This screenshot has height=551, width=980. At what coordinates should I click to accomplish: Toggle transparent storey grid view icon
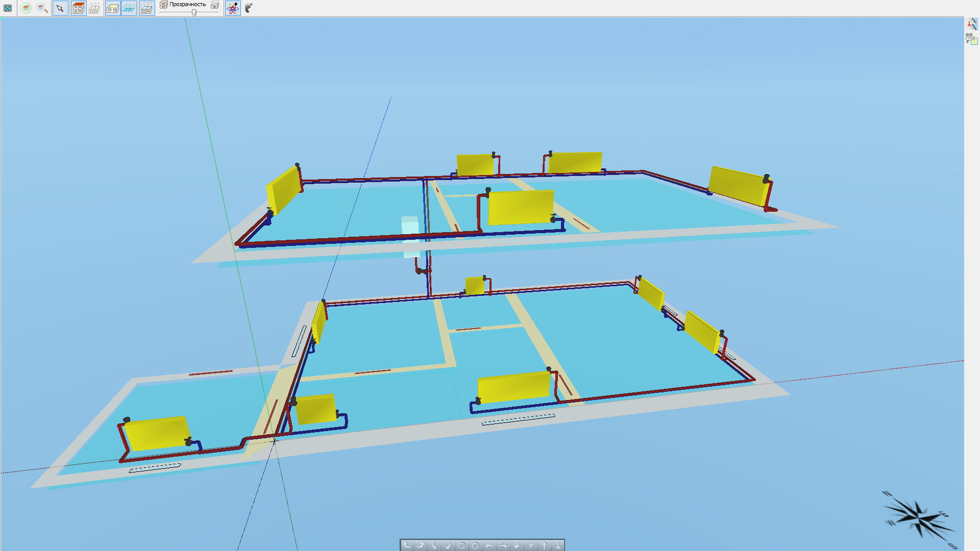(x=147, y=8)
